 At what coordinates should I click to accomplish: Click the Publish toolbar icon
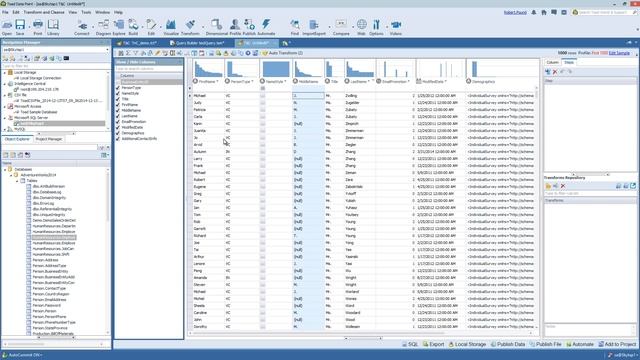pos(249,27)
